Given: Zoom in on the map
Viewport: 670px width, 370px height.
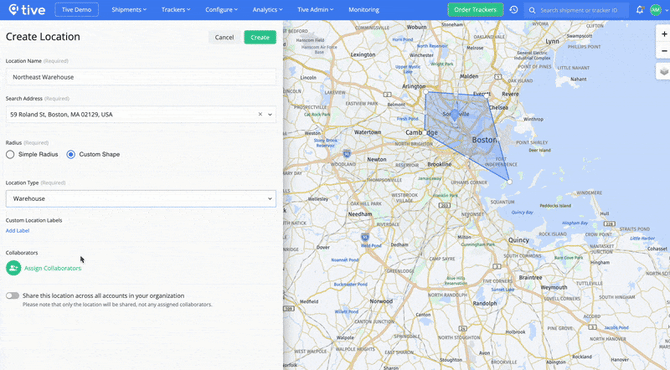Looking at the screenshot, I should [664, 34].
